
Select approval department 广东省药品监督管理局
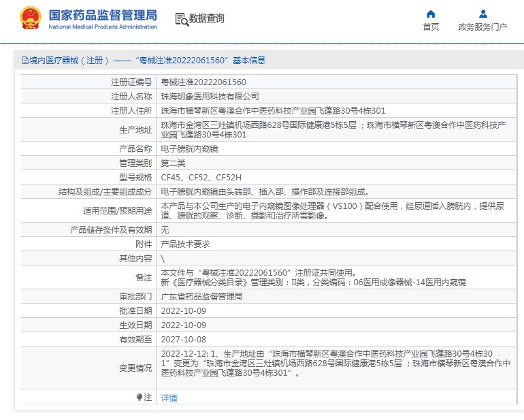pos(202,297)
